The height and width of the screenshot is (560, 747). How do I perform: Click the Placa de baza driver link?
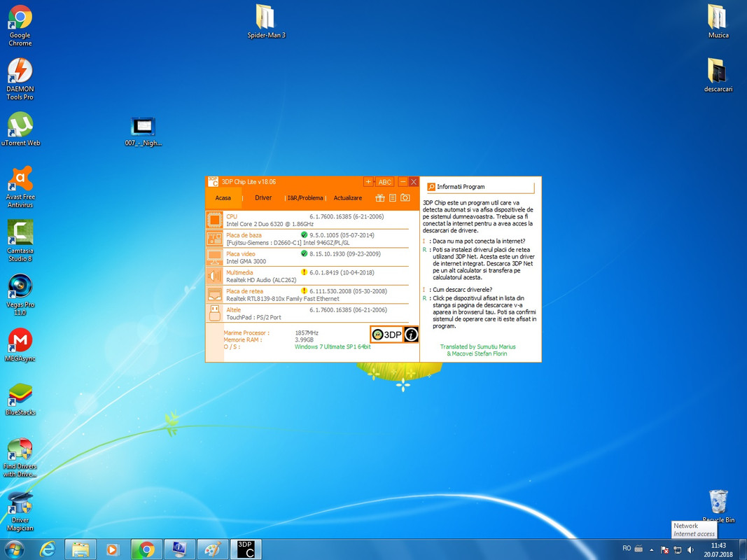(244, 235)
